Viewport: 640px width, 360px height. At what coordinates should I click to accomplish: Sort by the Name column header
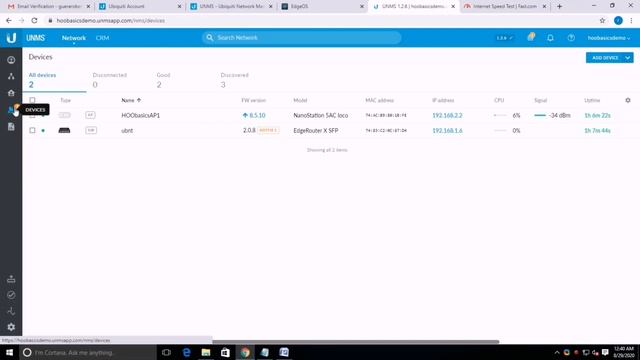131,100
